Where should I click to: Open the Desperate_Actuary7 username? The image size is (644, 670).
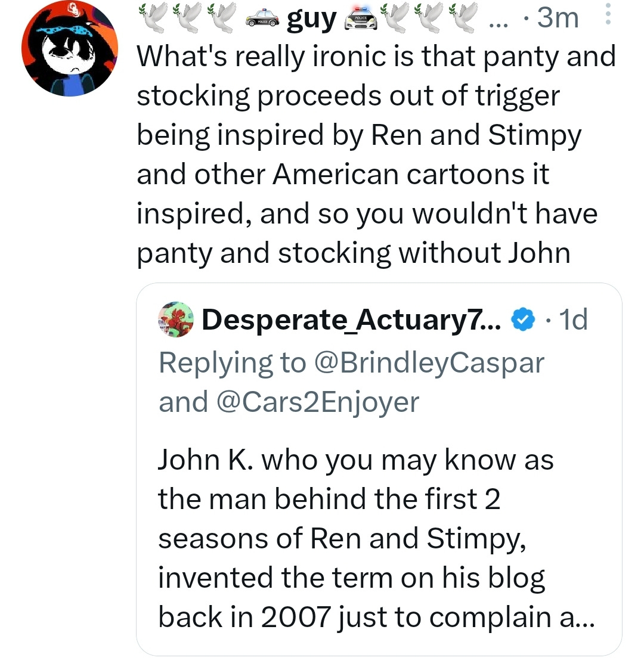pyautogui.click(x=351, y=320)
